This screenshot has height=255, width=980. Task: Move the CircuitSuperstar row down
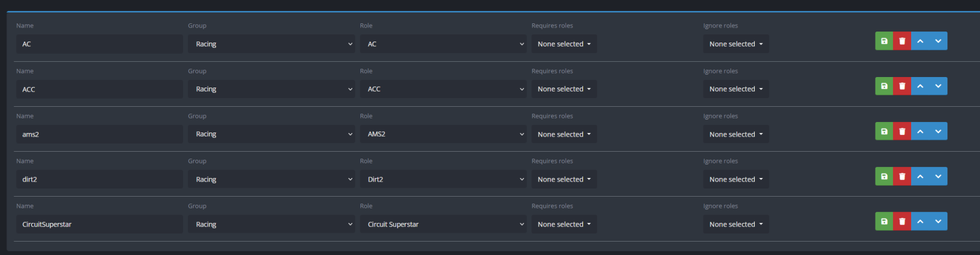point(938,221)
